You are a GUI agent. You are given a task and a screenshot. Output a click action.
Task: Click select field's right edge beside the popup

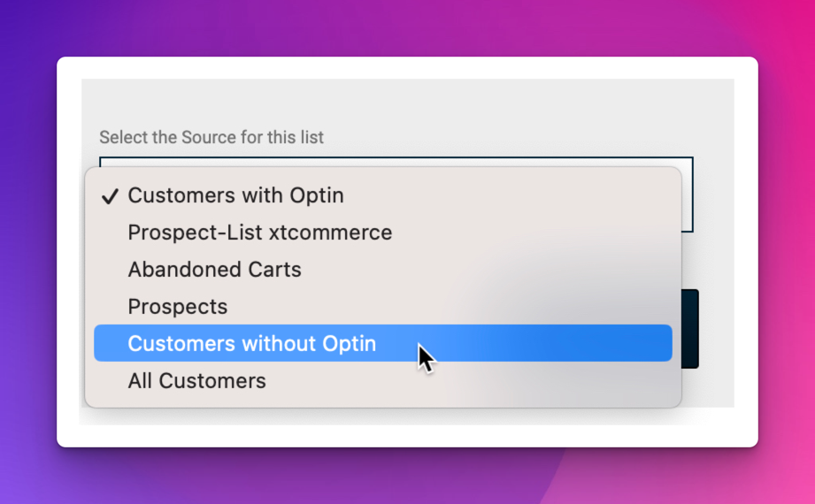coord(688,195)
